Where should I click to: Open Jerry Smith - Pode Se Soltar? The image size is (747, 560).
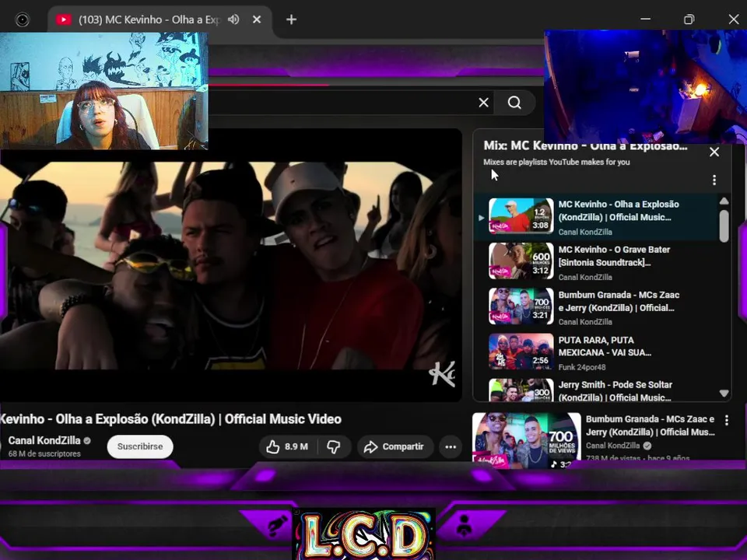click(x=615, y=391)
